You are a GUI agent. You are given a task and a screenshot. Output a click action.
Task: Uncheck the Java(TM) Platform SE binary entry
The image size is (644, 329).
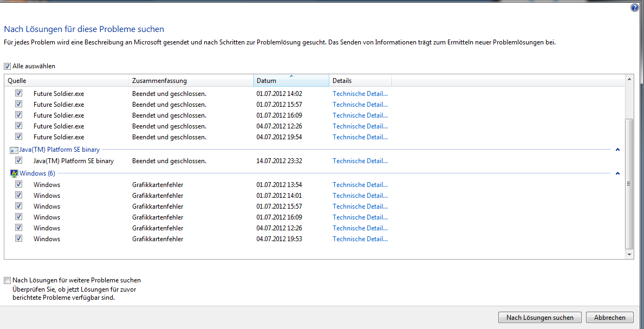18,160
